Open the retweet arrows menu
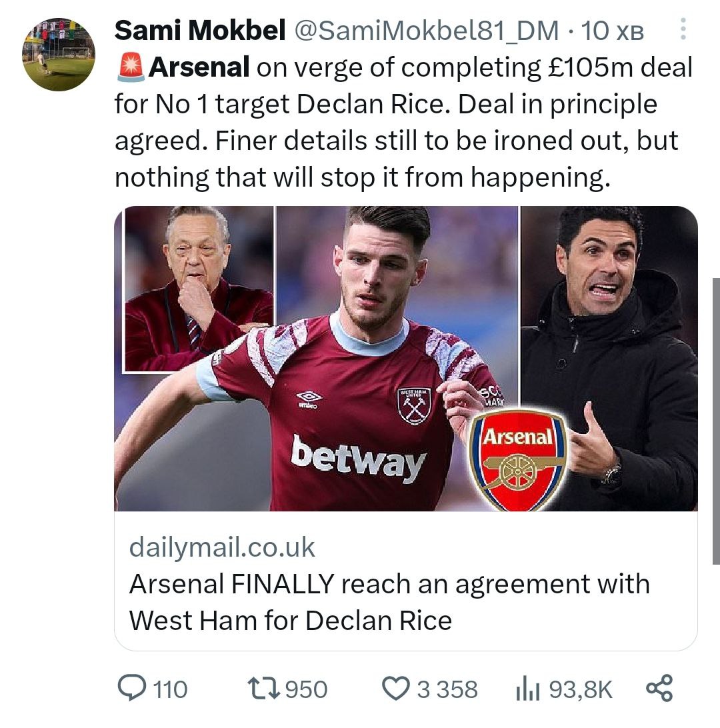Screen dimensions: 720x728 click(x=263, y=689)
